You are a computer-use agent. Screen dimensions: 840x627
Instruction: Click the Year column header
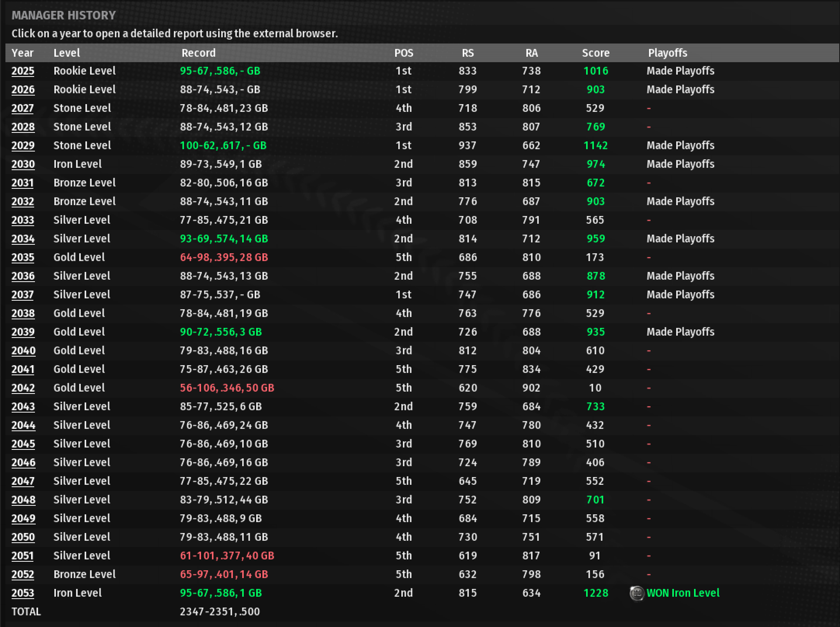[x=23, y=53]
